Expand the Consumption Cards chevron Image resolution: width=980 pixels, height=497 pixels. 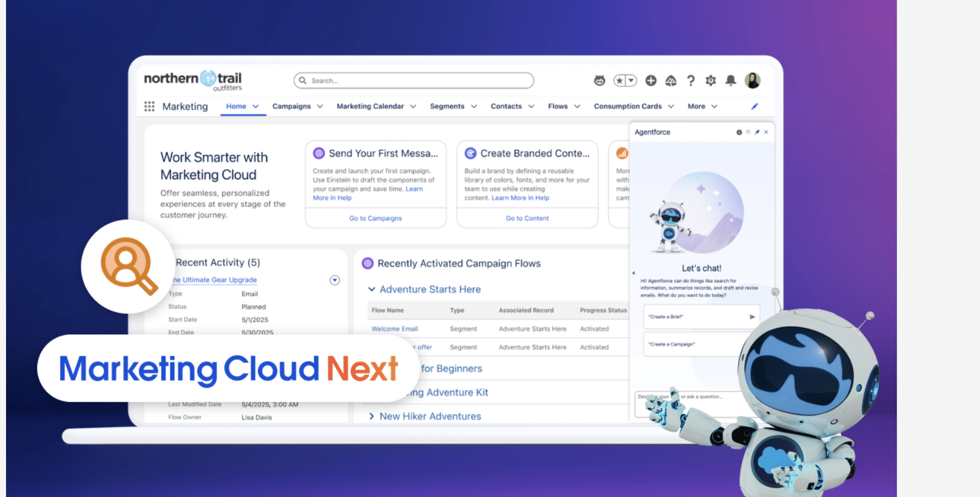click(x=671, y=106)
